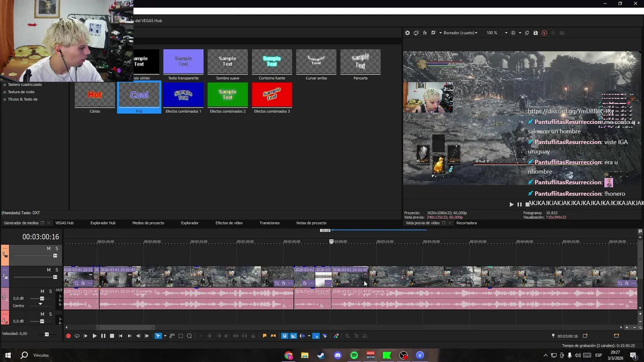Screen dimensions: 644x362
Task: Stop playback in transport bar
Action: click(x=112, y=336)
